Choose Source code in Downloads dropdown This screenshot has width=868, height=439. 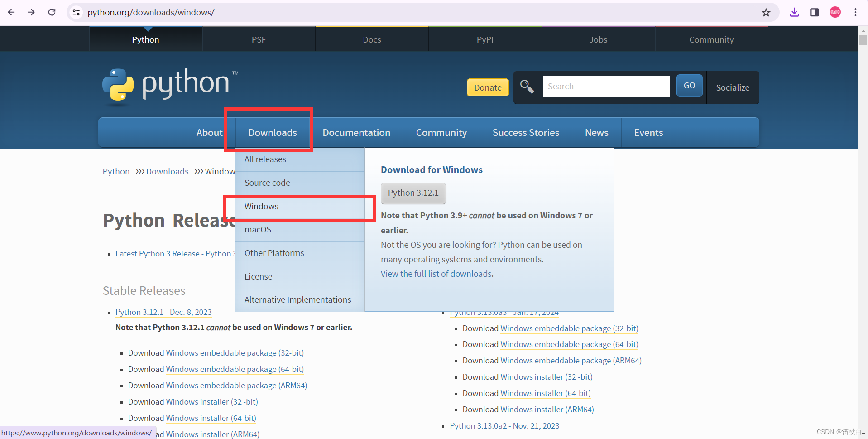click(x=300, y=183)
